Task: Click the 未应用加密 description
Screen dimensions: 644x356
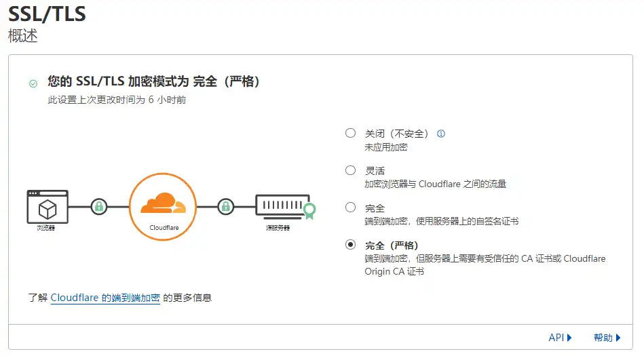Action: (386, 147)
